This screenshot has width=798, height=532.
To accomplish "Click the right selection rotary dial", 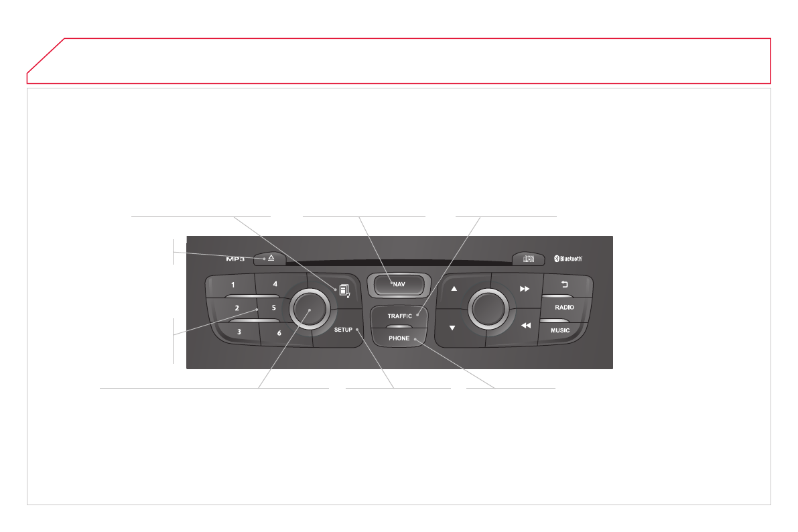I will 488,309.
